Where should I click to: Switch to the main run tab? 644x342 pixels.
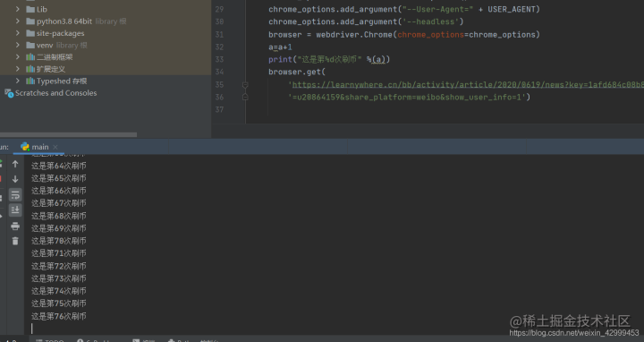(40, 147)
